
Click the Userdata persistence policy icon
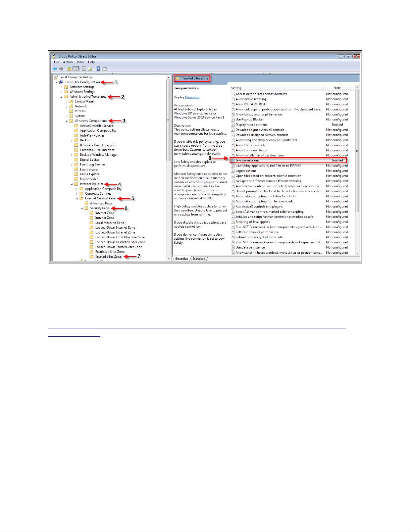click(233, 247)
